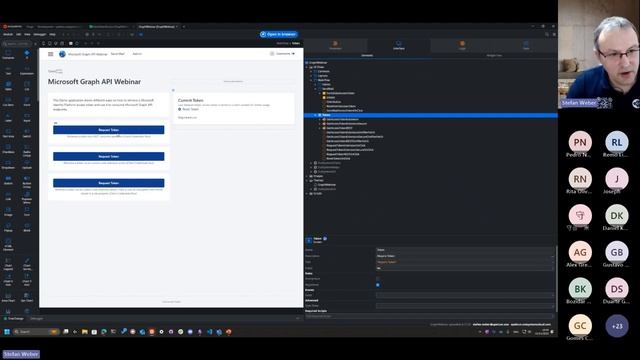Pick the Expression widget in toolbox

(x=27, y=70)
